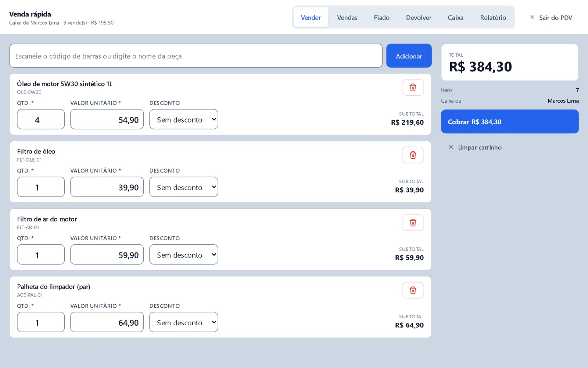Open discount dropdown for Palheta do limpador

184,322
